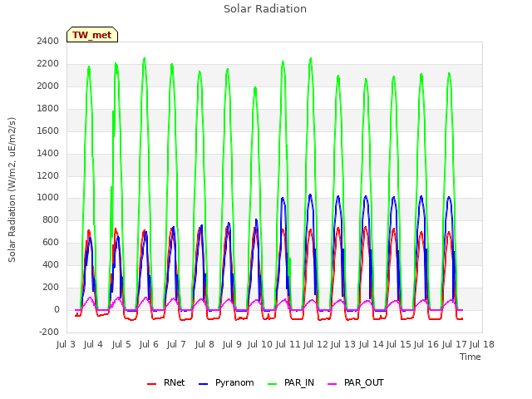
Task: Click the Jul 7 x-axis tick label
Action: tap(176, 344)
